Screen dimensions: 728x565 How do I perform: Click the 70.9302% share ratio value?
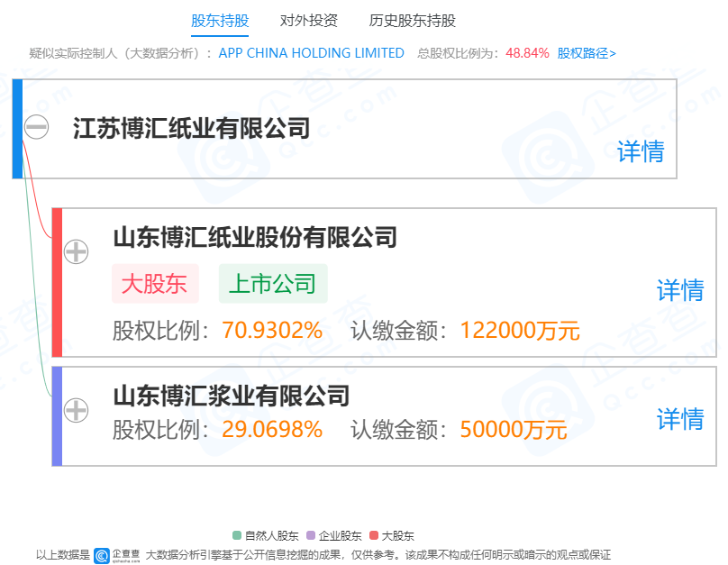[x=272, y=331]
